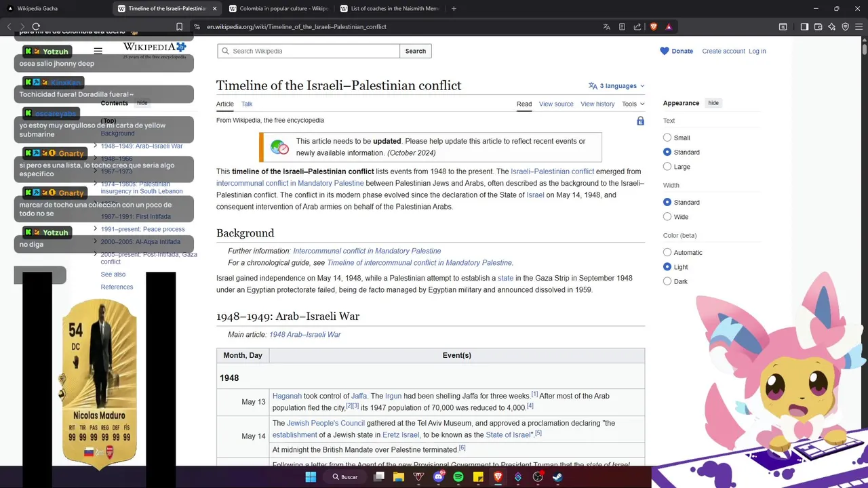Select Automatic color mode
Image resolution: width=868 pixels, height=488 pixels.
point(667,252)
